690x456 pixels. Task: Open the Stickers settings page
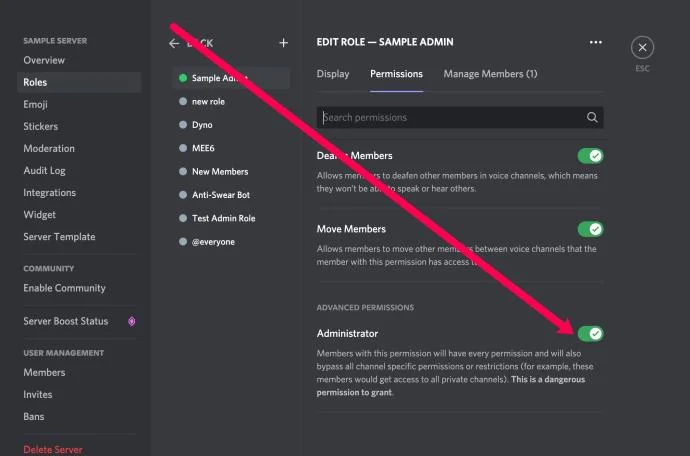pyautogui.click(x=40, y=126)
